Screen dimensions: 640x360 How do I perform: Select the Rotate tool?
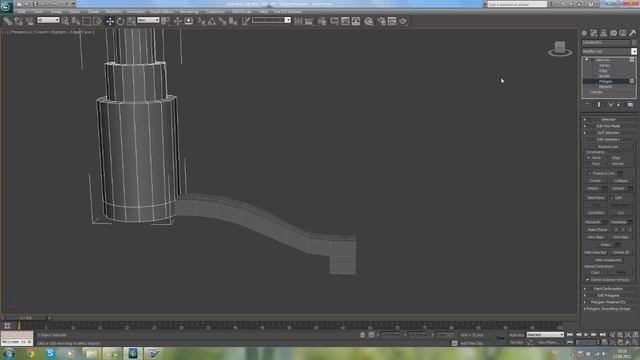[120, 21]
